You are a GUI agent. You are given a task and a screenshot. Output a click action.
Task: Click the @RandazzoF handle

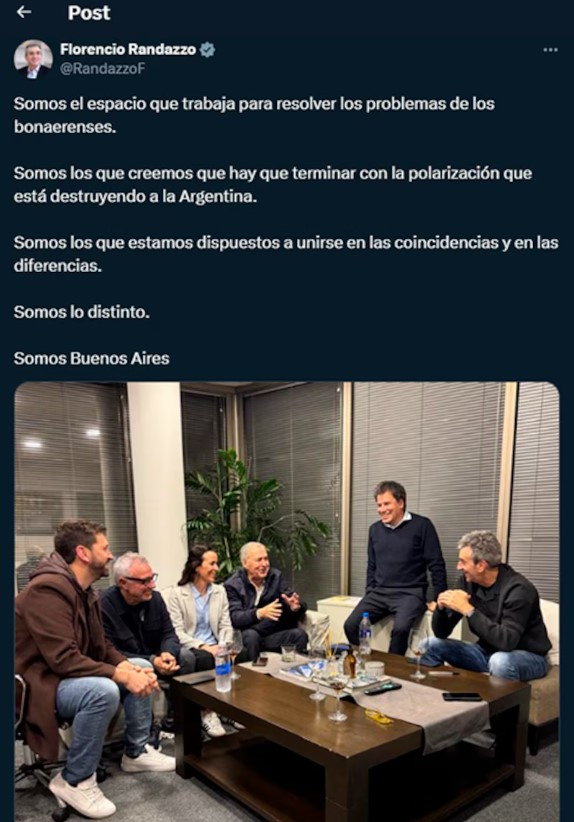(102, 69)
